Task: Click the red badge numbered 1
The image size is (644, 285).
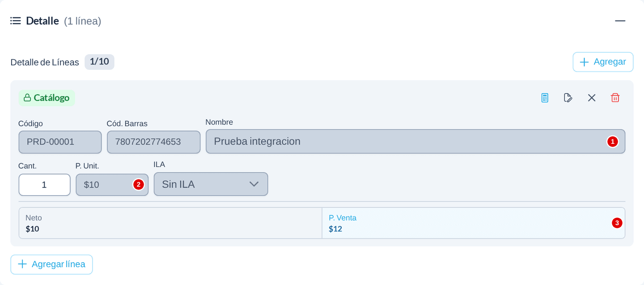Action: point(612,142)
